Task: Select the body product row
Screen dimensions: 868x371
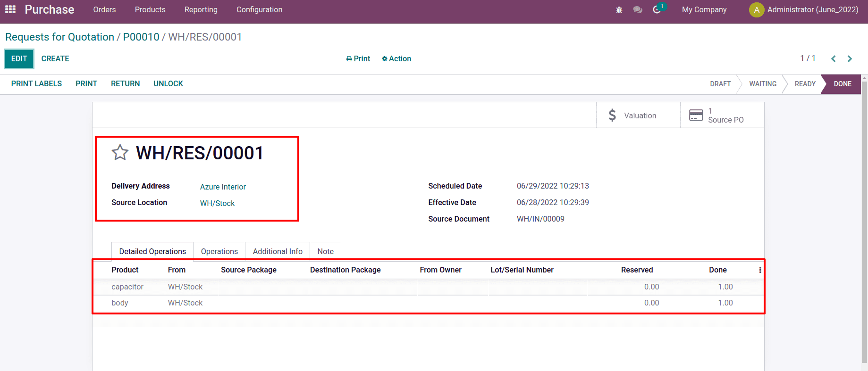Action: [428, 303]
